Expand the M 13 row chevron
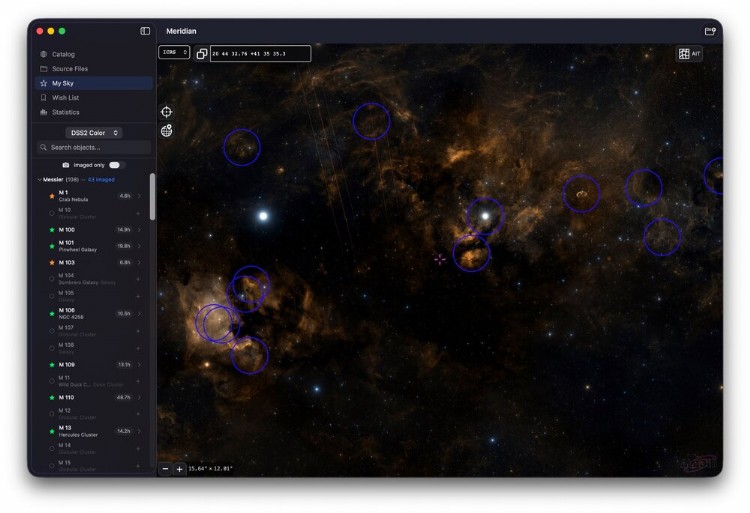 pos(139,431)
